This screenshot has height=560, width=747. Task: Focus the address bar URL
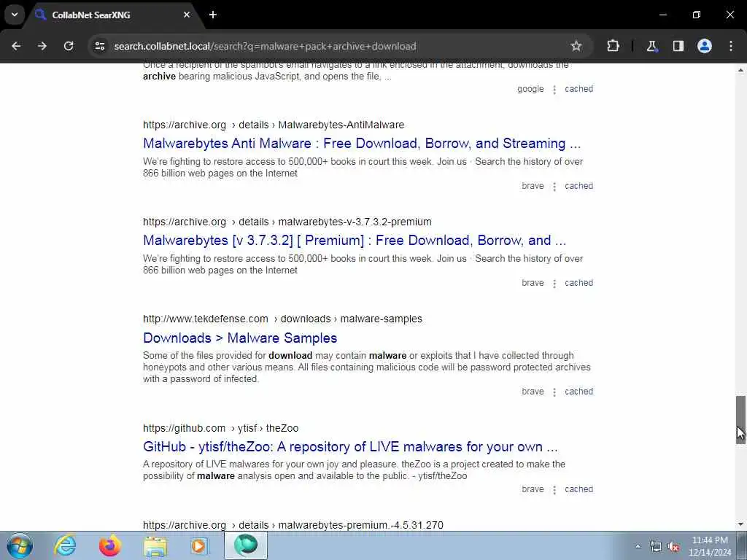click(x=265, y=46)
